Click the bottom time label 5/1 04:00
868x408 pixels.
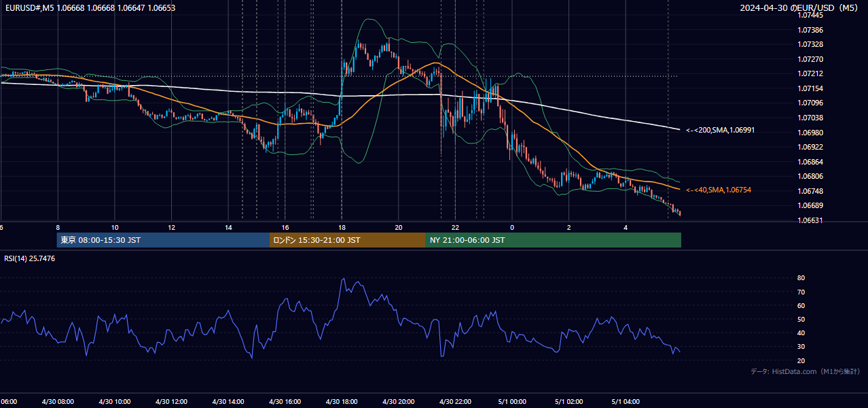tap(626, 402)
